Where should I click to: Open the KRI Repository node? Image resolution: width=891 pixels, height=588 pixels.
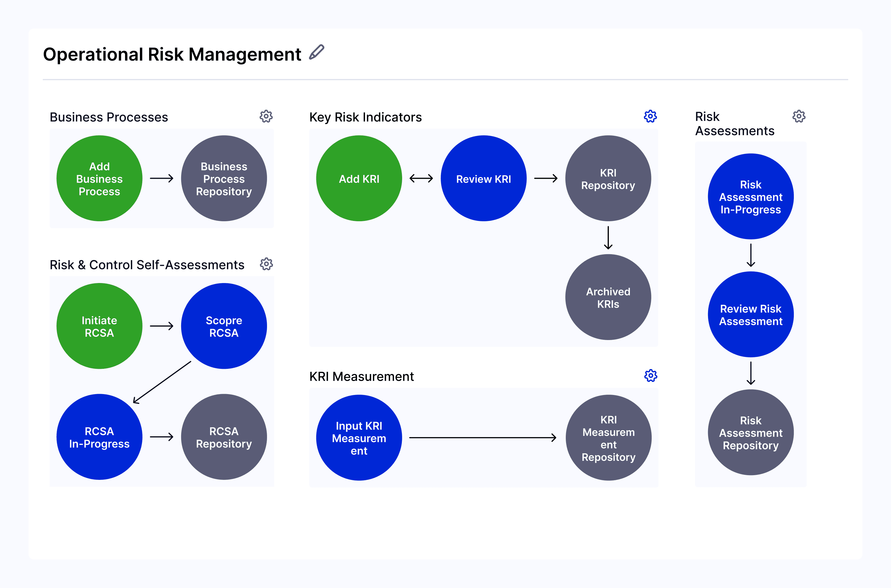pyautogui.click(x=608, y=178)
